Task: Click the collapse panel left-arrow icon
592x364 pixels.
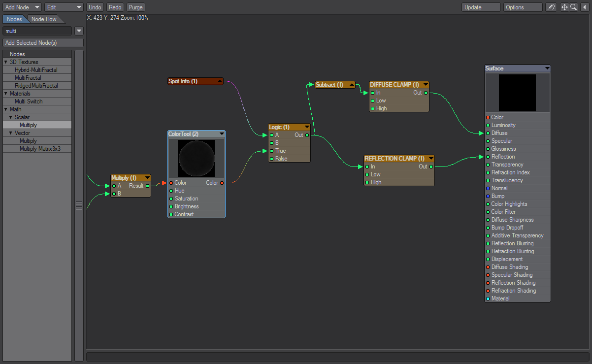Action: [x=585, y=7]
